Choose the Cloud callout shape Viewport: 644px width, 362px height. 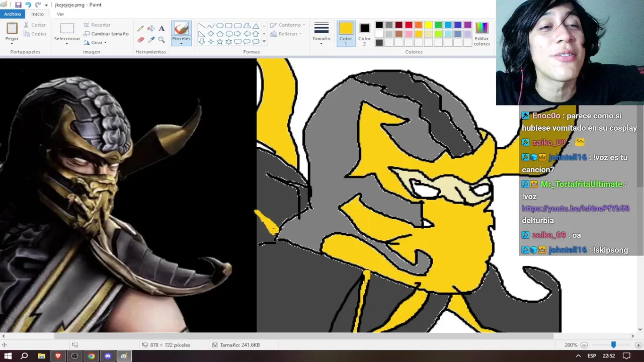(x=256, y=42)
